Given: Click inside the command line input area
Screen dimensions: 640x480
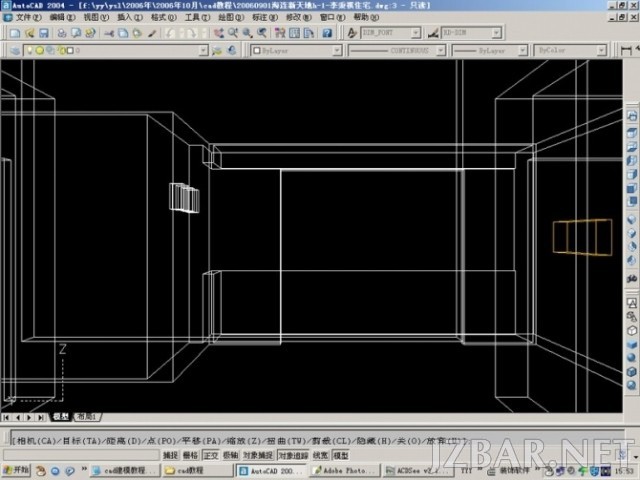Looking at the screenshot, I should 317,441.
